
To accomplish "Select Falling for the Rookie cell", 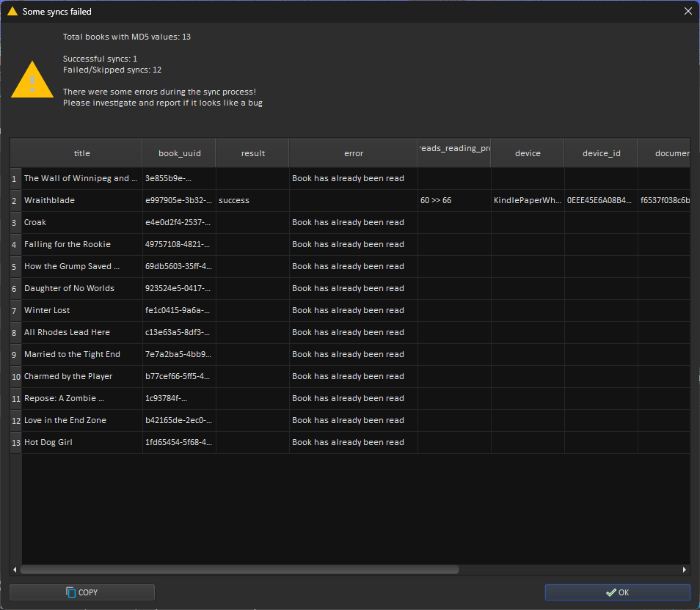I will click(82, 244).
